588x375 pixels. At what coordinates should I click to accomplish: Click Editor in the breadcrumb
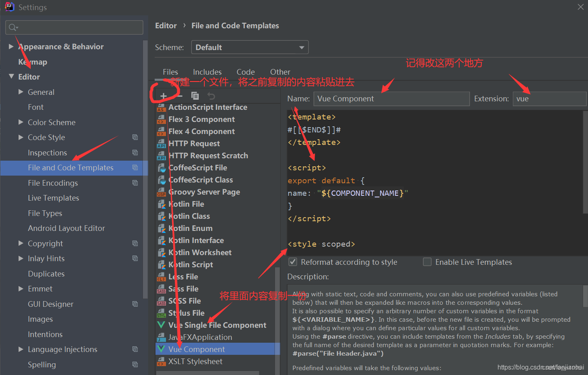pos(166,25)
